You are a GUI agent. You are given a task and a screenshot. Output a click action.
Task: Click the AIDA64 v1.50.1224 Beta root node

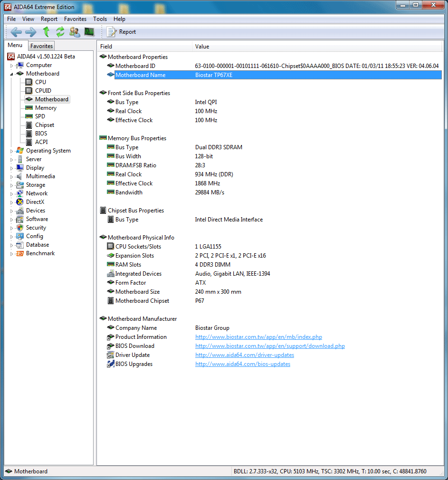46,57
